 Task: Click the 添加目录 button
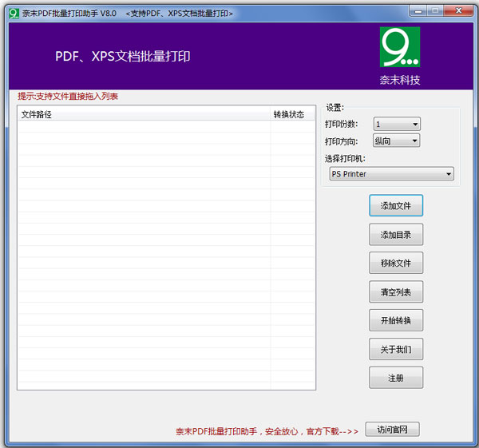click(396, 235)
